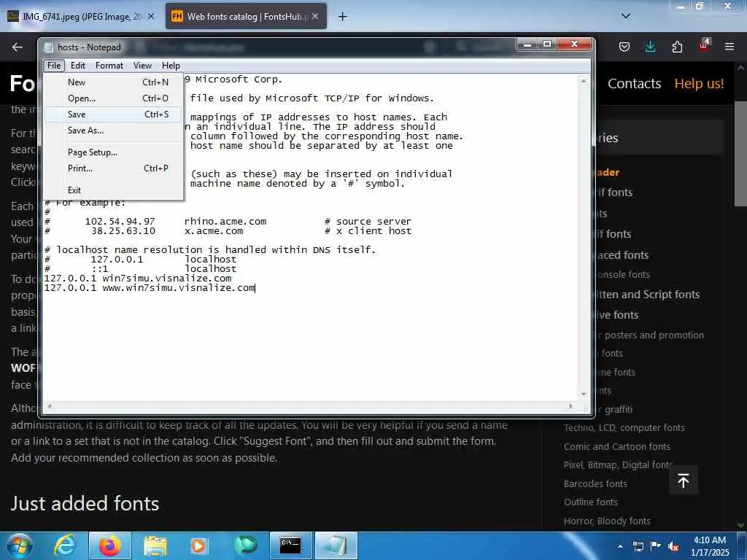Open a new browser tab

click(x=343, y=17)
